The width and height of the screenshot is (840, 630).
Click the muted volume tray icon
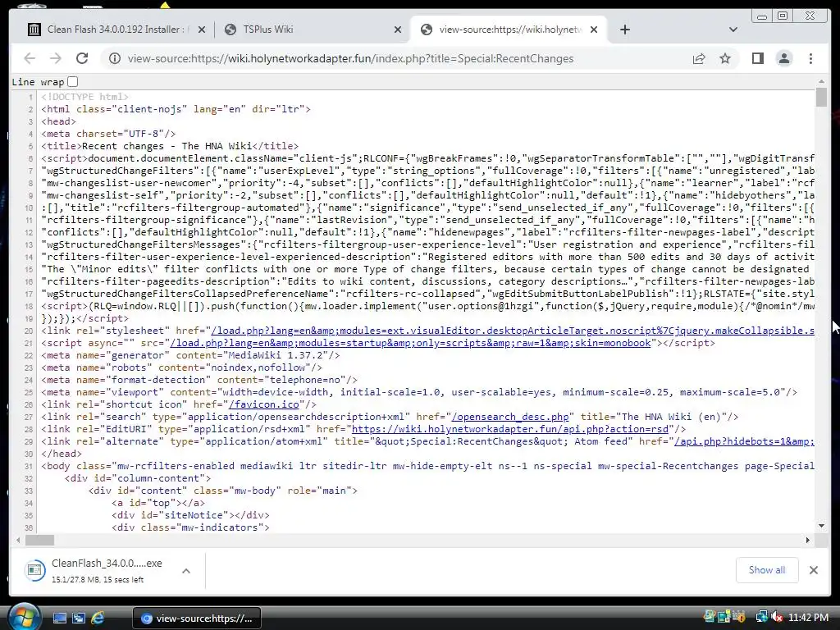tap(776, 618)
